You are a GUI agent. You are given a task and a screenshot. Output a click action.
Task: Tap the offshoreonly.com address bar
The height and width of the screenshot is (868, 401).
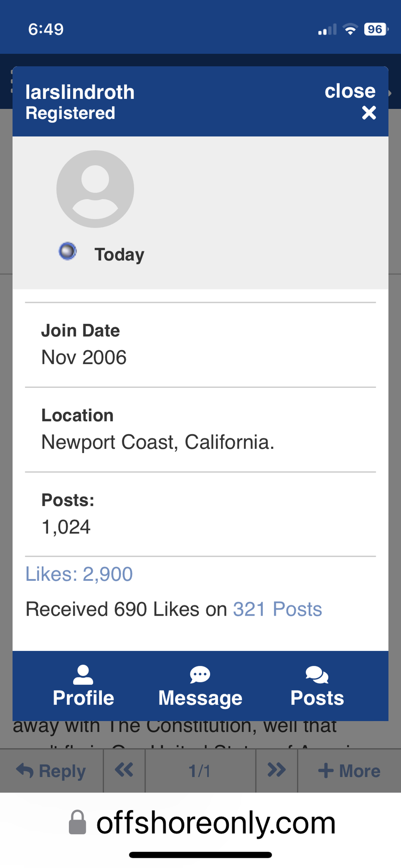216,823
